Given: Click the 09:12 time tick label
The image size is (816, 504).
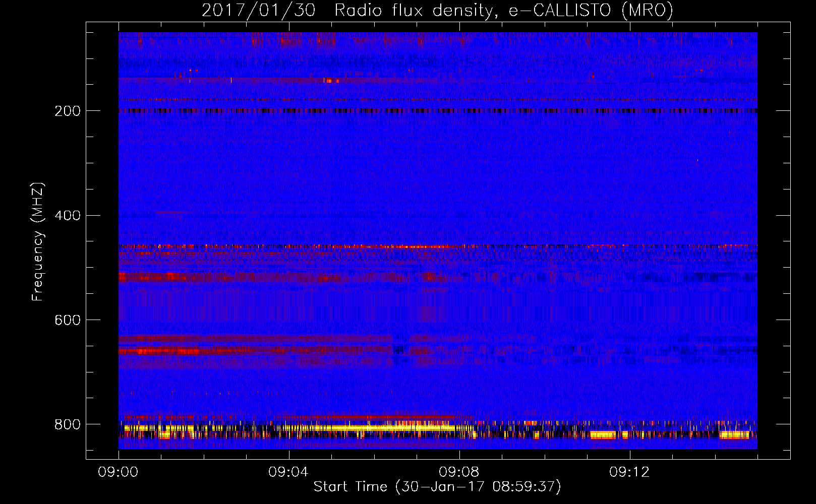Looking at the screenshot, I should click(x=630, y=472).
